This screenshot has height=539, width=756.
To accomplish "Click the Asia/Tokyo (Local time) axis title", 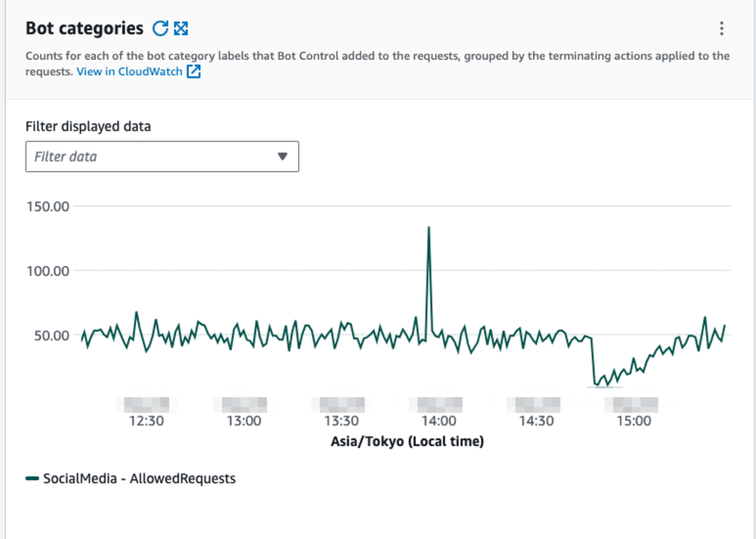I will coord(407,441).
